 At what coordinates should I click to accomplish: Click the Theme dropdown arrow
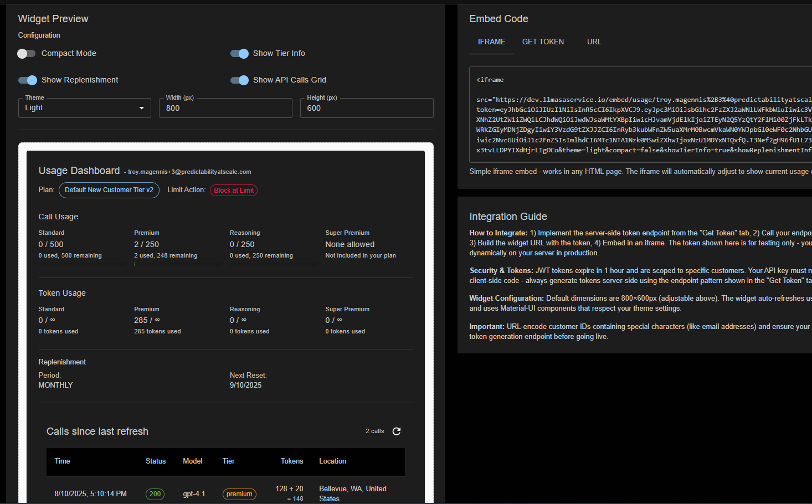(x=142, y=108)
